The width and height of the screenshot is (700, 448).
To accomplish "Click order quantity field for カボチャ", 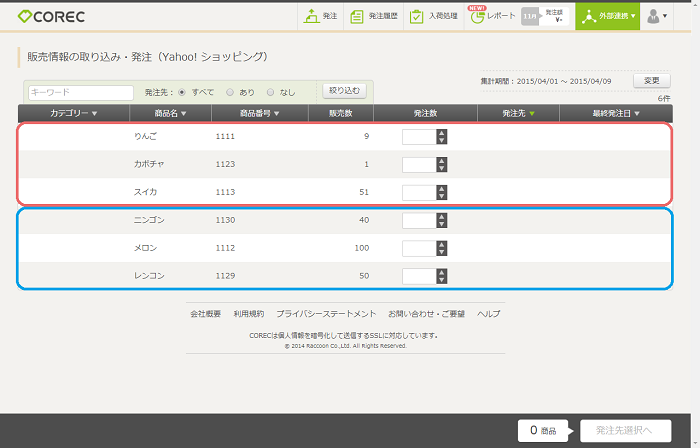I will pos(419,165).
